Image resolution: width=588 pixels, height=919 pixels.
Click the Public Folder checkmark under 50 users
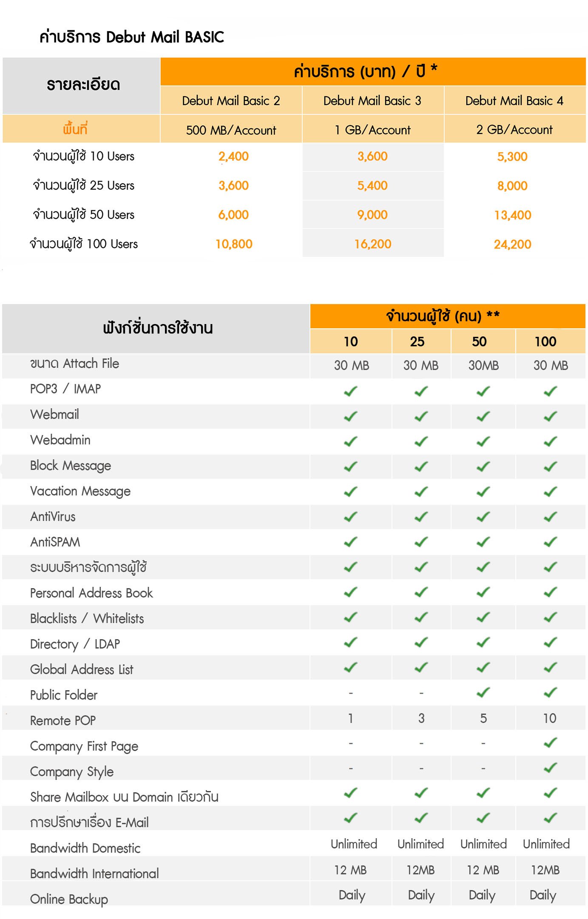[483, 693]
